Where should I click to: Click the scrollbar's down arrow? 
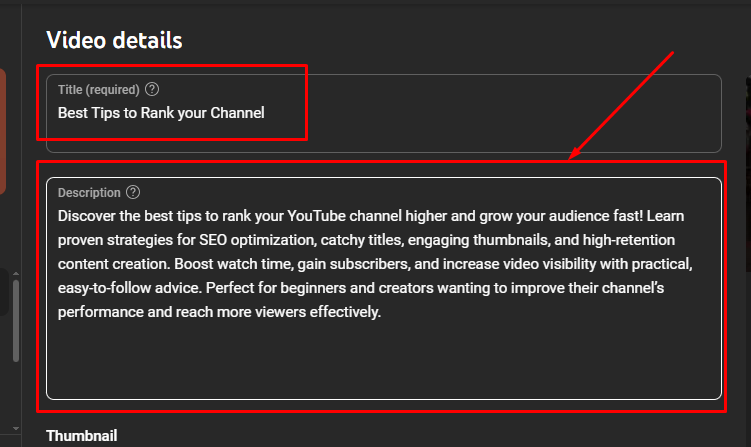click(x=16, y=428)
